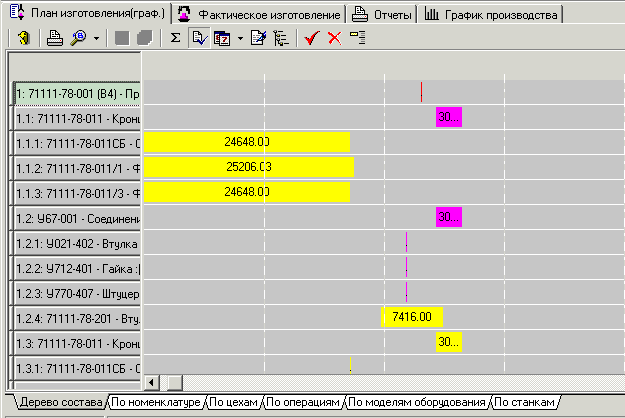The height and width of the screenshot is (418, 625).
Task: Click the calendar icon in toolbar
Action: (222, 38)
